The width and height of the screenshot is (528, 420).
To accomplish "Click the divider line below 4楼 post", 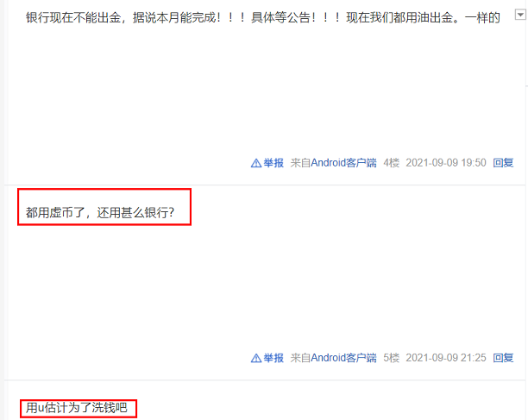I will tap(265, 185).
